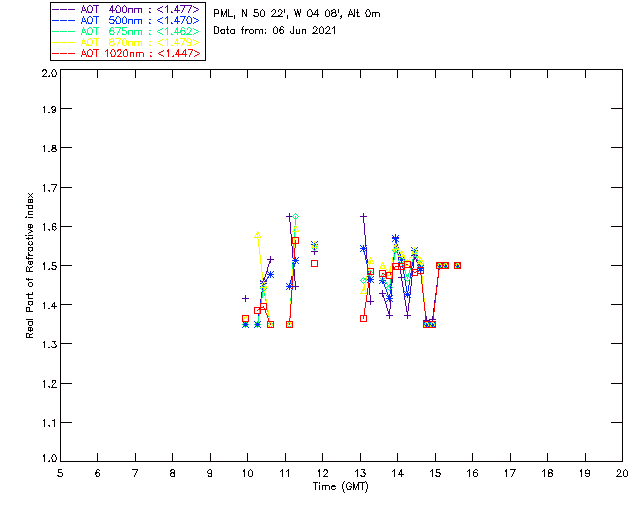Click the x-axis label 19
This screenshot has height=512, width=640.
585,473
